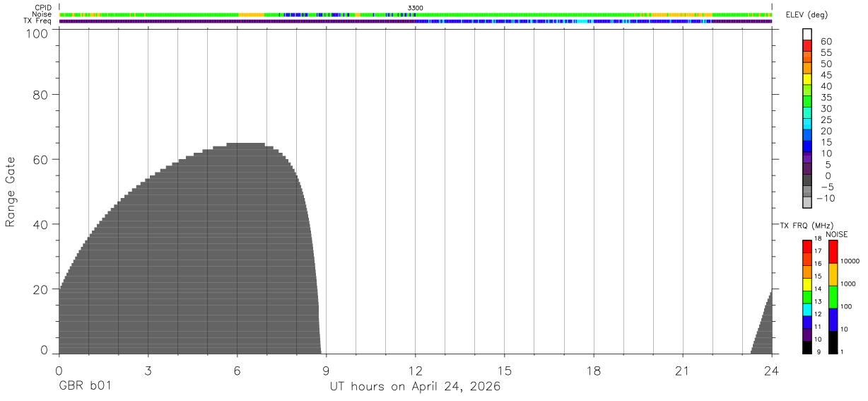868x401 pixels.
Task: Click the 3 label on the UT hours axis
Action: point(148,371)
